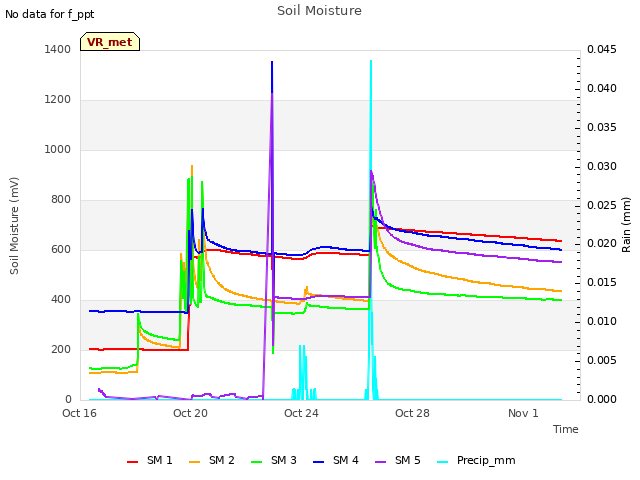This screenshot has width=640, height=480.
Task: Click the Time axis label
Action: [566, 429]
